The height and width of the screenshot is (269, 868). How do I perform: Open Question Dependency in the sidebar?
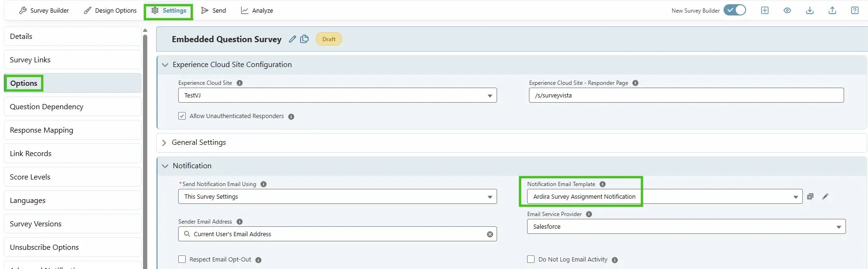pos(73,106)
